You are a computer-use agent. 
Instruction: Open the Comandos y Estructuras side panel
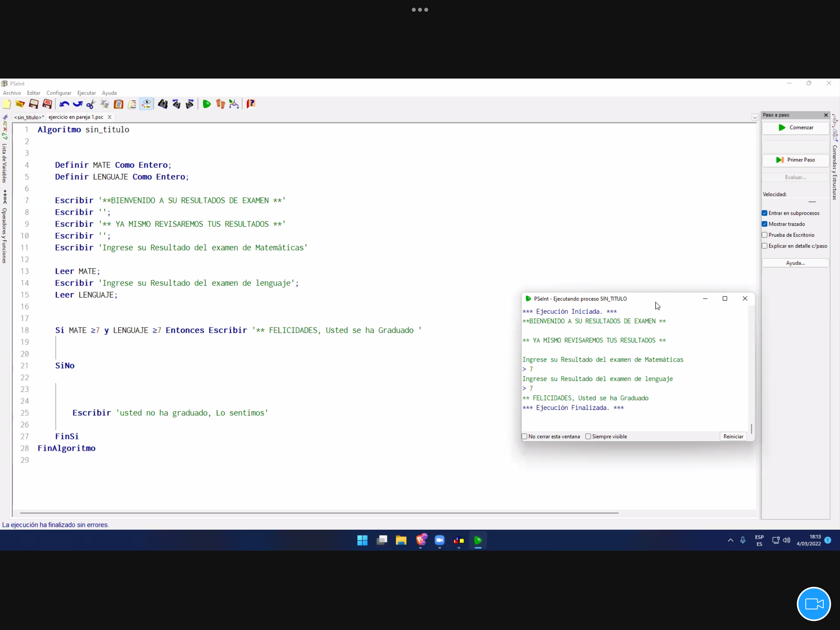[835, 172]
